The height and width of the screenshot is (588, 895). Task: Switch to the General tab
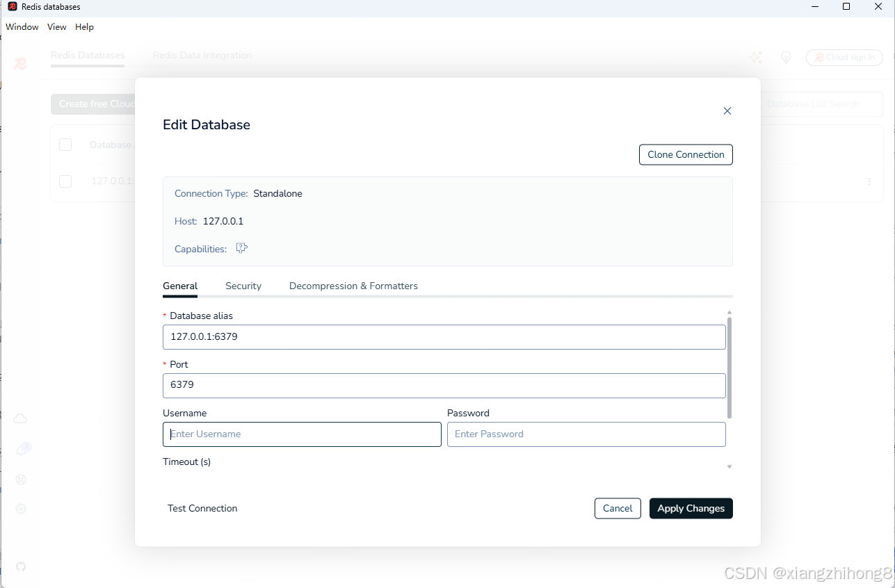click(180, 286)
